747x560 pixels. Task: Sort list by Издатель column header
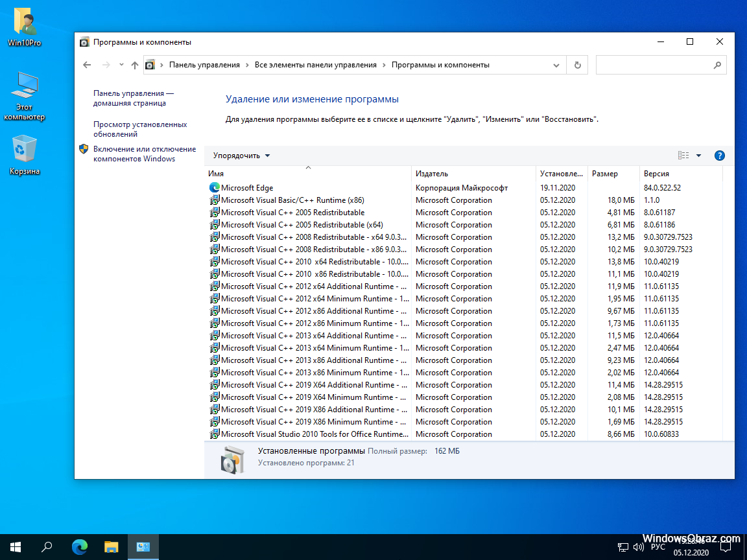coord(473,174)
